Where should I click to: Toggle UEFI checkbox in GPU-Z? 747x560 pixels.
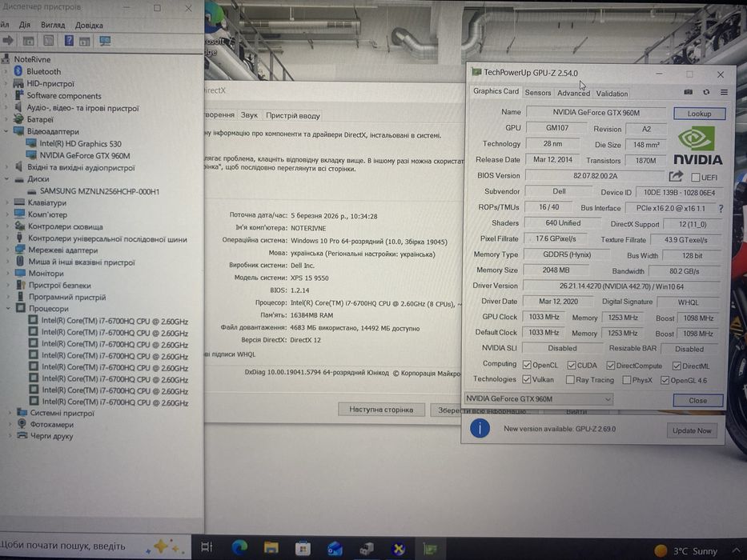tap(696, 177)
